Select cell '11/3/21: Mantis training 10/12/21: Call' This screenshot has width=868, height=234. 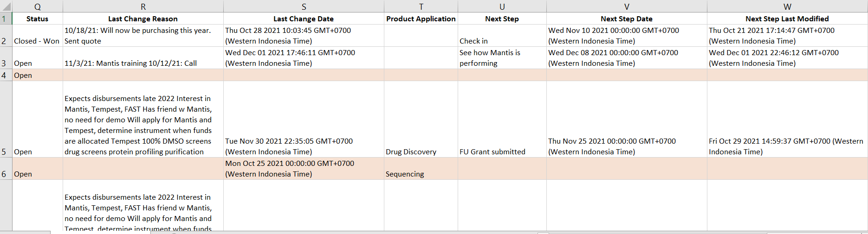coord(143,58)
